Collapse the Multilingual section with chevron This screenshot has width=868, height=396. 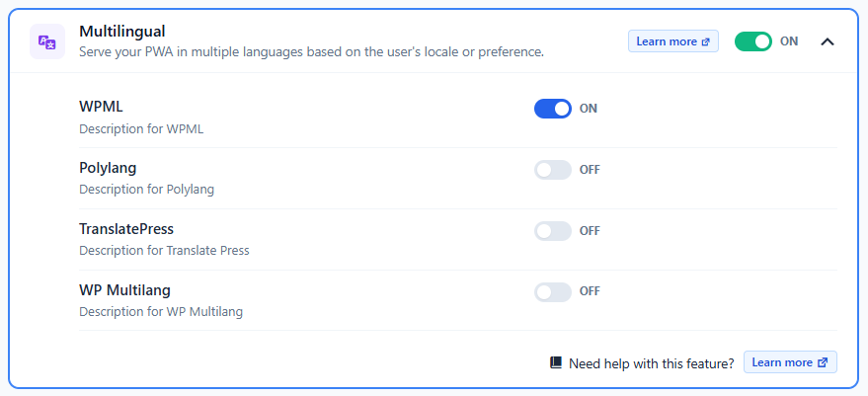pyautogui.click(x=828, y=41)
